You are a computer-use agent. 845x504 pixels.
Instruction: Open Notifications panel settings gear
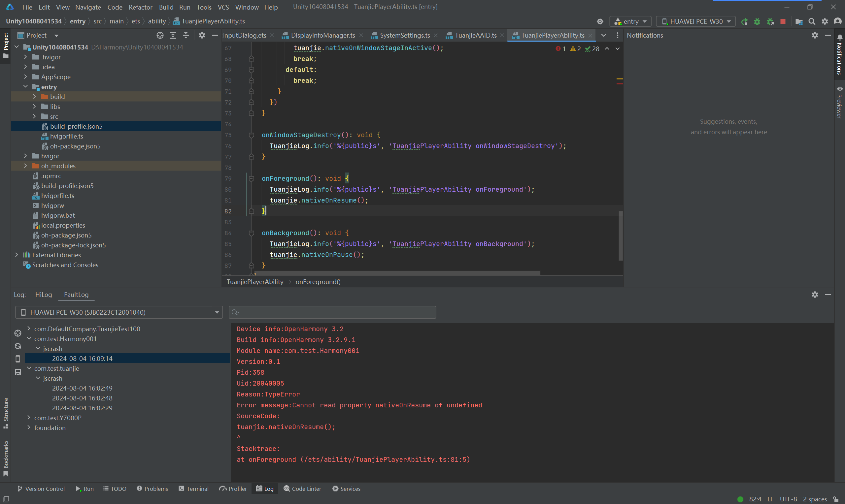point(815,35)
